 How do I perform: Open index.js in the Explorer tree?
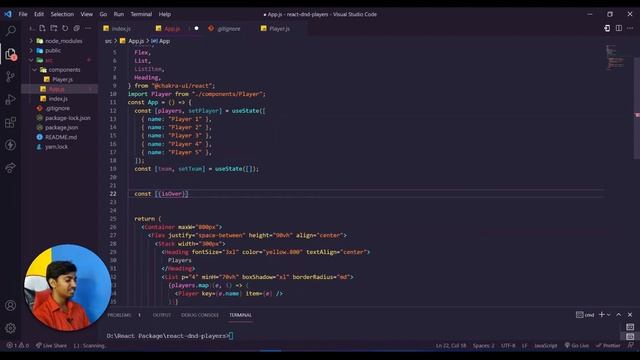[59, 98]
